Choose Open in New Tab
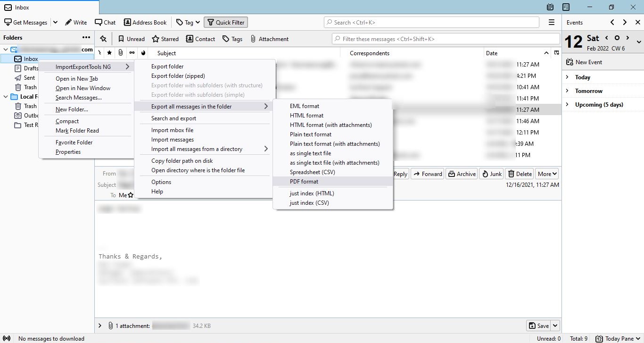Viewport: 644px width, 343px height. (77, 79)
